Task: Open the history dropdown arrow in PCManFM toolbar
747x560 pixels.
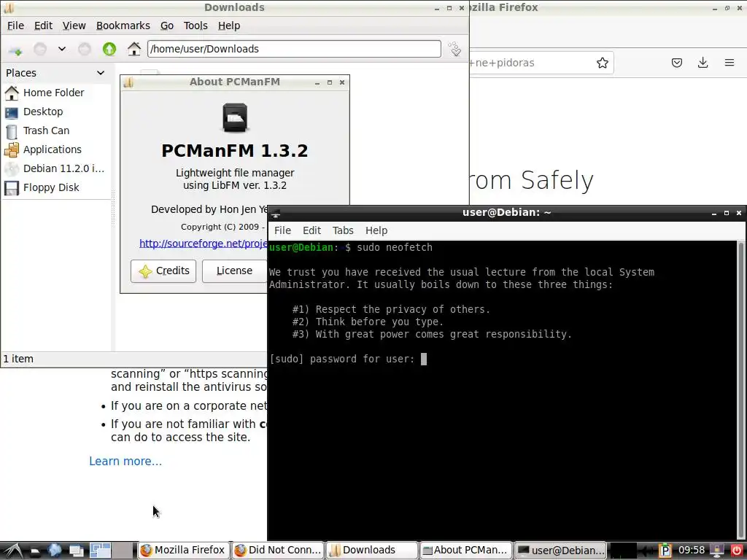Action: click(x=62, y=49)
